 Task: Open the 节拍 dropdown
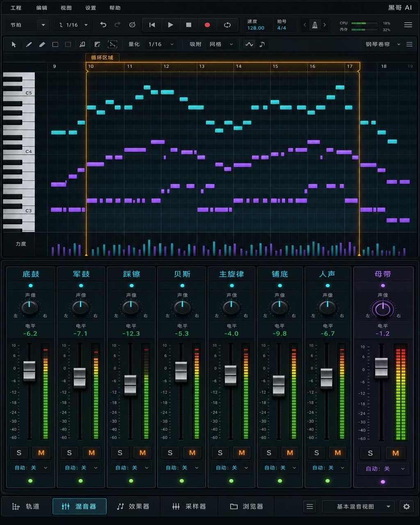point(28,25)
